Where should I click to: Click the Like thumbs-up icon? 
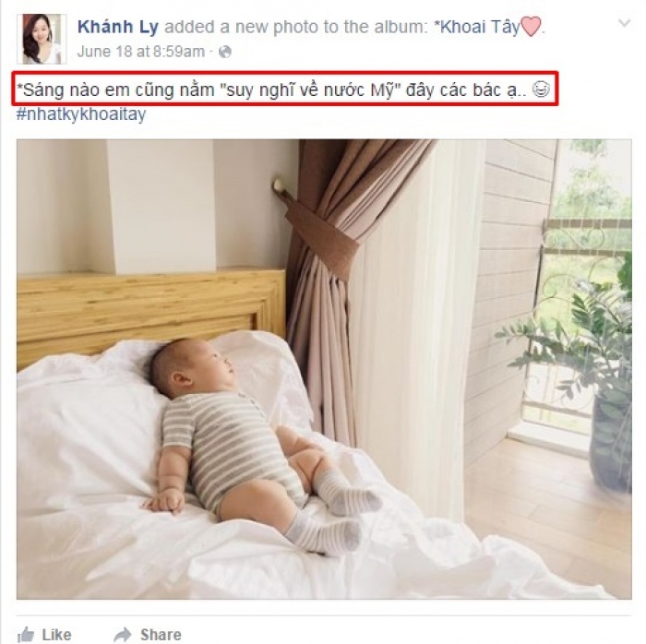(x=26, y=635)
